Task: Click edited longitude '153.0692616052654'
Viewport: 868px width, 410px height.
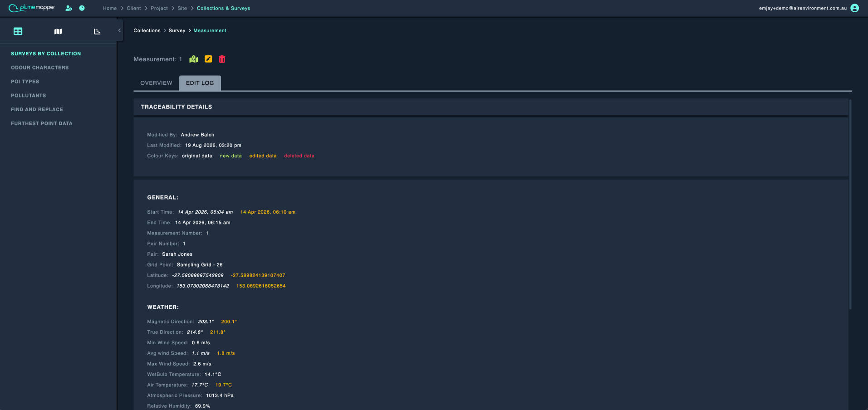Action: [261, 286]
